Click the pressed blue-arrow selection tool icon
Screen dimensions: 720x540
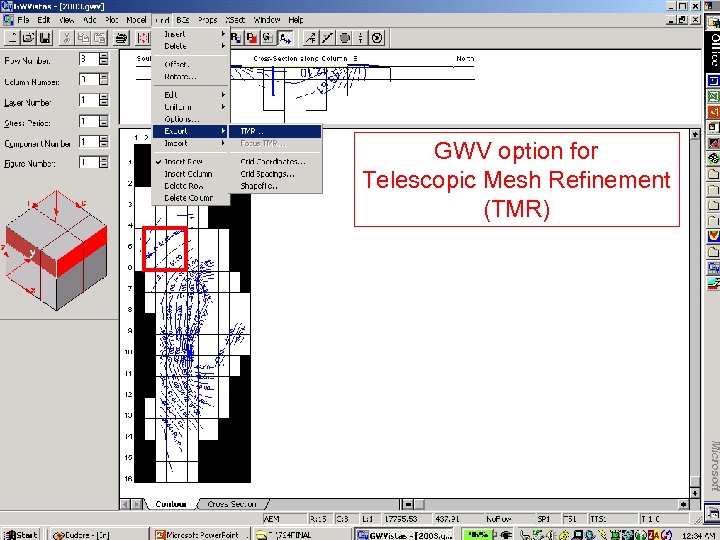[285, 38]
